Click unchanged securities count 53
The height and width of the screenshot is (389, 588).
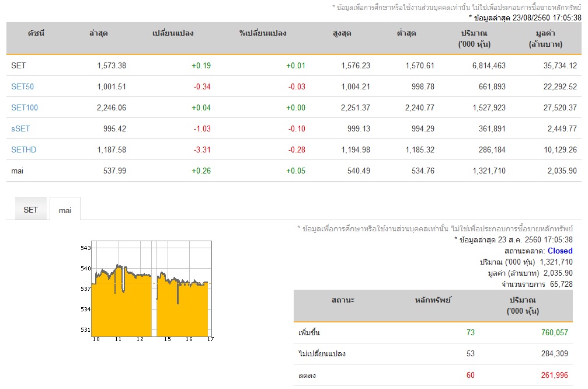471,353
